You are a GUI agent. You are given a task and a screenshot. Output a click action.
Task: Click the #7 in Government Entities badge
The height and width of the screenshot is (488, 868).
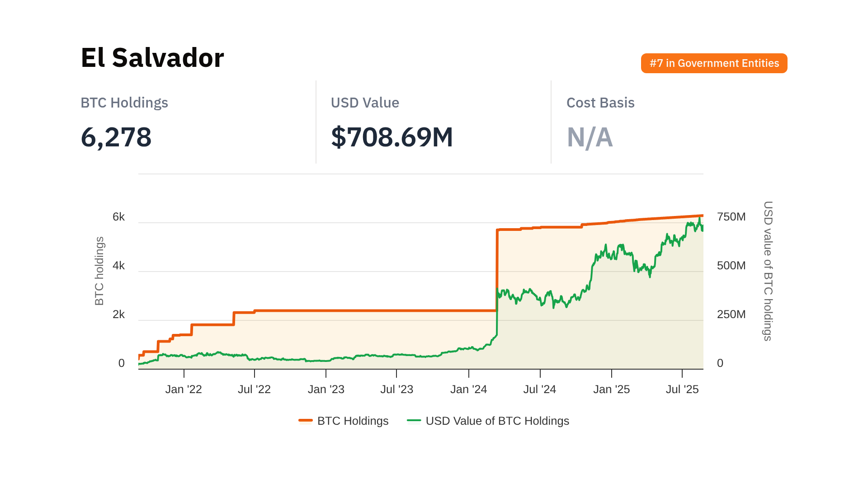click(x=714, y=63)
